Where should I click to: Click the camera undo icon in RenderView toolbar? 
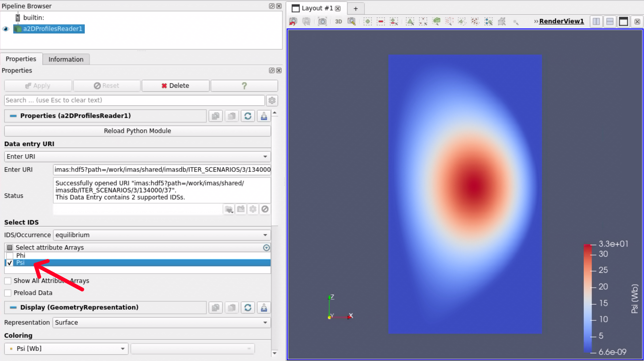293,21
